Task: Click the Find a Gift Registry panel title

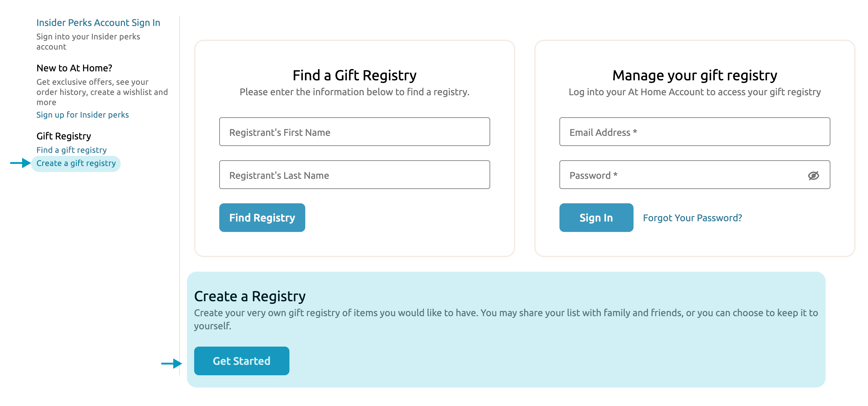Action: click(354, 75)
